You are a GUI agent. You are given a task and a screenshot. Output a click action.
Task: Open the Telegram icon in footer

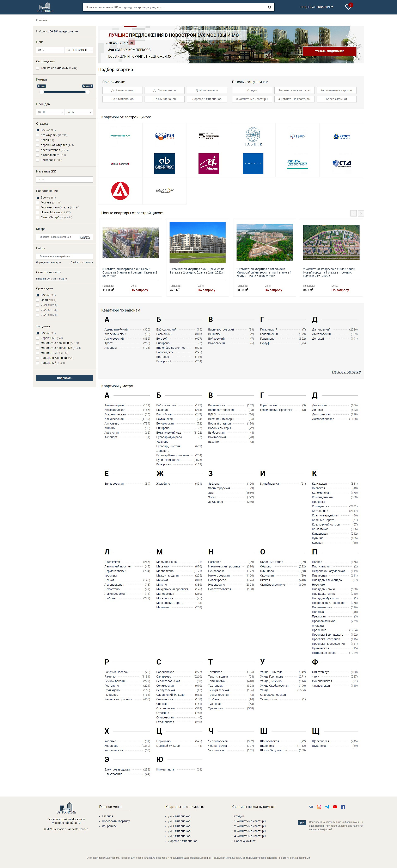327,807
